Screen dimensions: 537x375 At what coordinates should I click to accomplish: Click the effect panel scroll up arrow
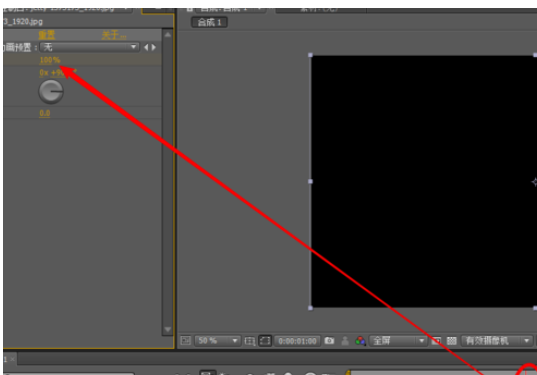pyautogui.click(x=167, y=35)
